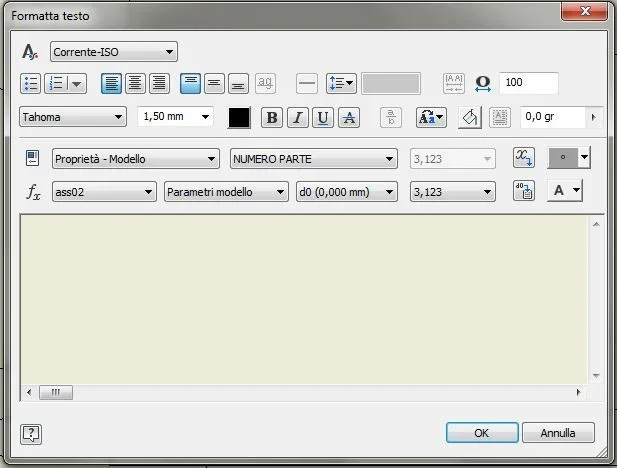Viewport: 617px width, 468px height.
Task: Open the Parametri modello source dropdown
Action: pyautogui.click(x=226, y=192)
